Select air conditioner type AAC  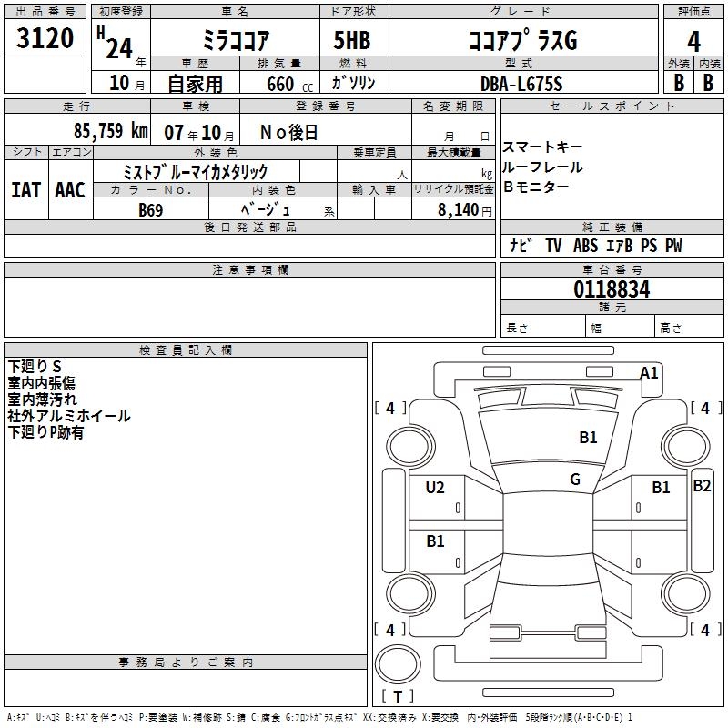pyautogui.click(x=70, y=190)
